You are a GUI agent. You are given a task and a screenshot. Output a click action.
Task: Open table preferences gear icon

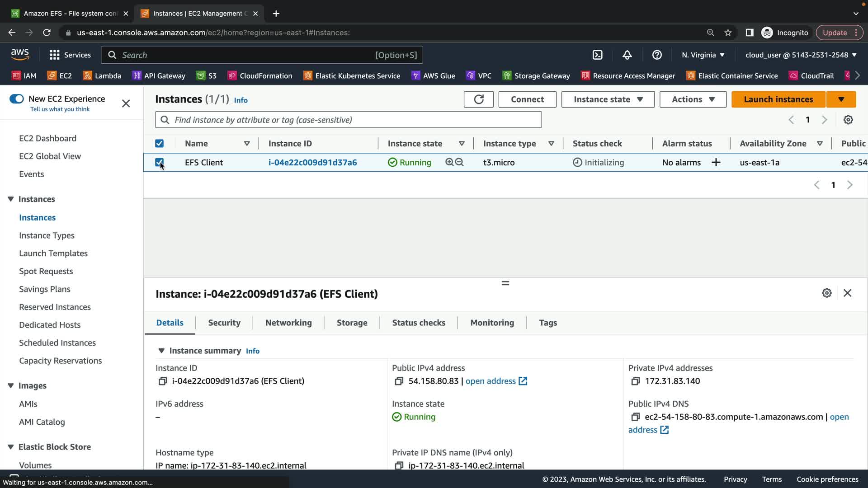click(x=848, y=120)
